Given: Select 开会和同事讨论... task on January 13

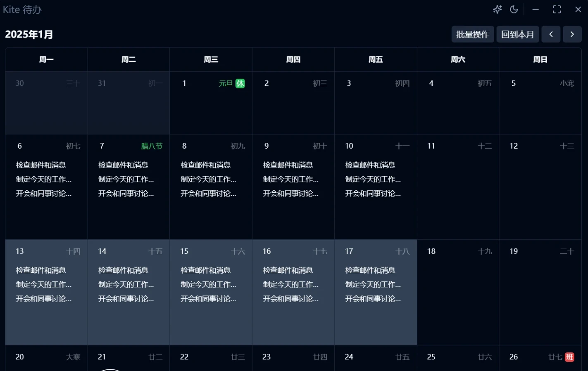Looking at the screenshot, I should (43, 299).
